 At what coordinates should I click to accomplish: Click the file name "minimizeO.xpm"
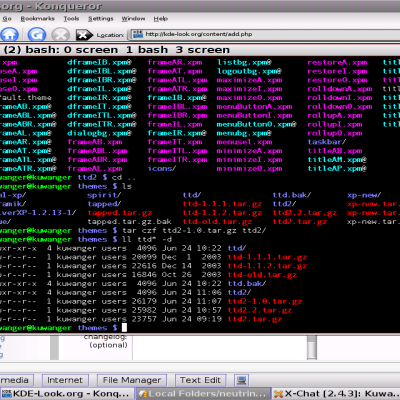[x=249, y=169]
